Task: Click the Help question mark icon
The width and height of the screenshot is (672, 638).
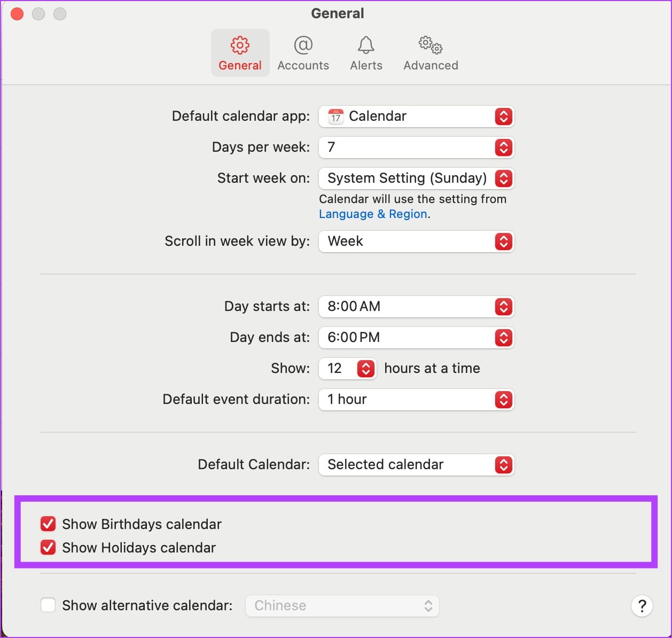Action: (x=642, y=606)
